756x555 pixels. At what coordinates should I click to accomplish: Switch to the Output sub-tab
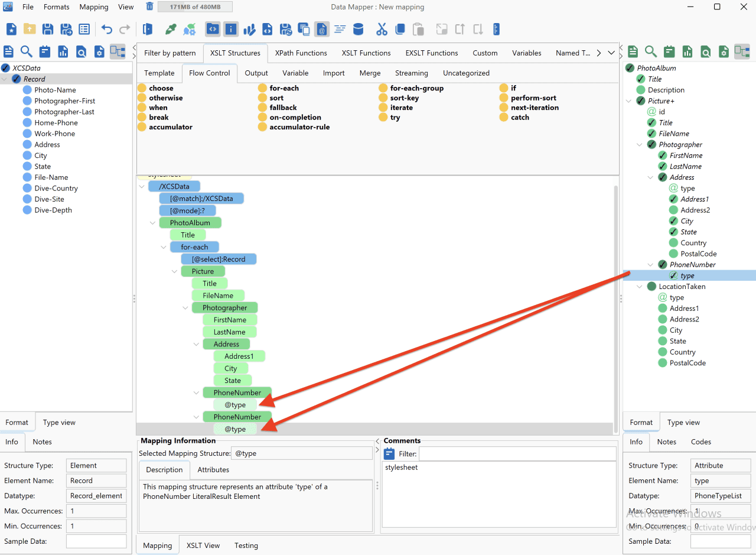256,73
